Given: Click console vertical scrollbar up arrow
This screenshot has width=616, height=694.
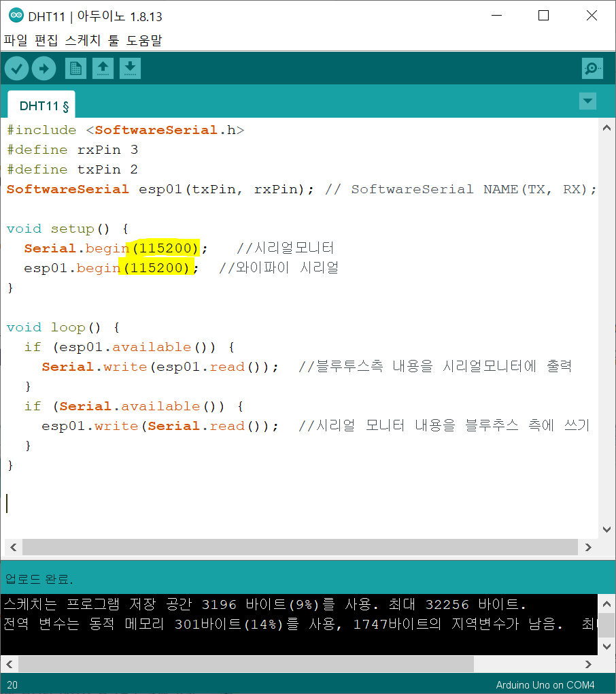Looking at the screenshot, I should pyautogui.click(x=606, y=604).
